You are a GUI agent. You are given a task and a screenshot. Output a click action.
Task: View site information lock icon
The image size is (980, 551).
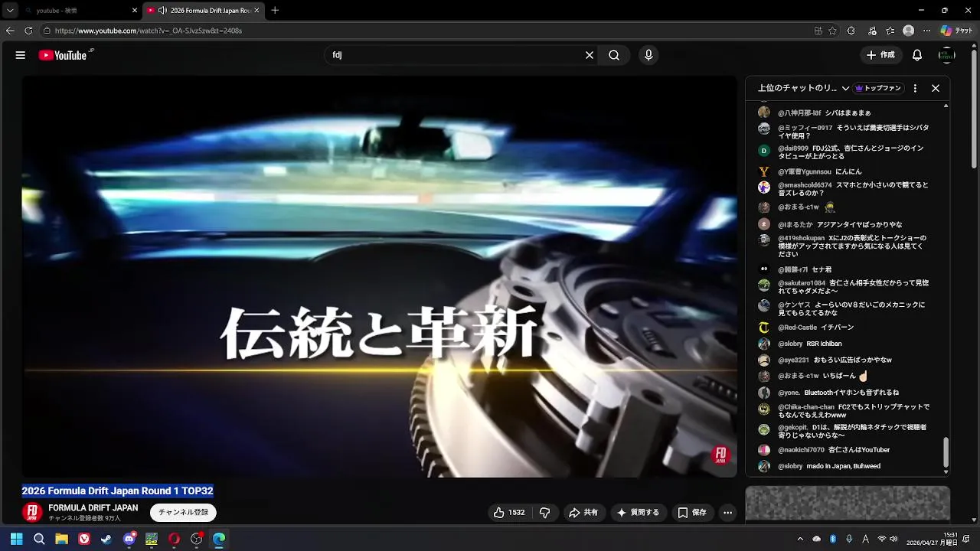(x=47, y=31)
